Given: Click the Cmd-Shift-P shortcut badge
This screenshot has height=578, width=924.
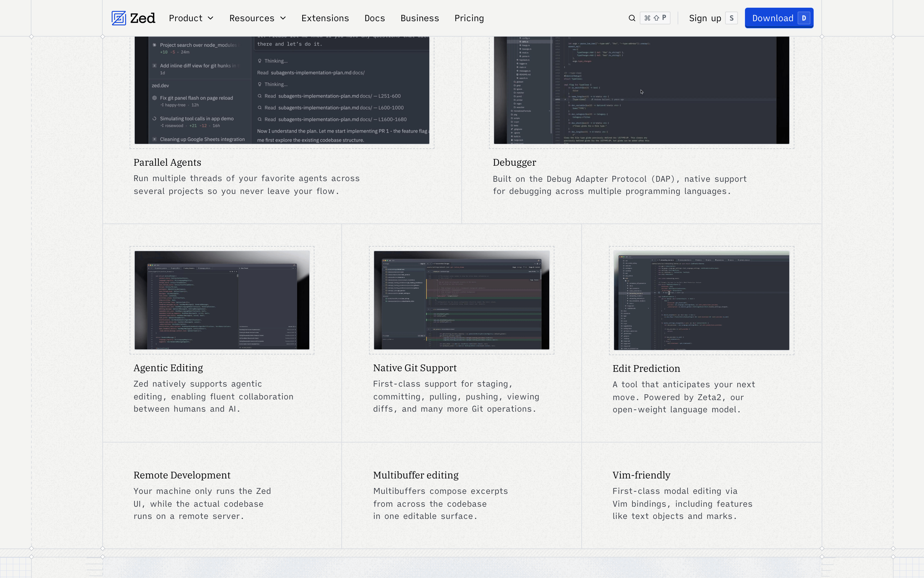Looking at the screenshot, I should [x=655, y=18].
